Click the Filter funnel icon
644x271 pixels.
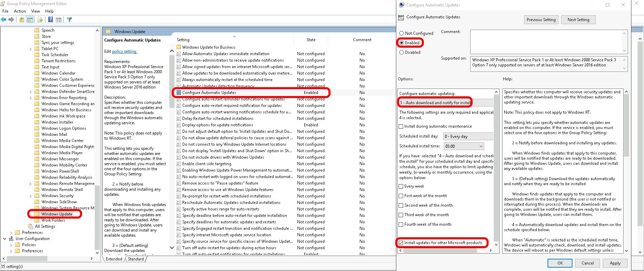pyautogui.click(x=70, y=20)
